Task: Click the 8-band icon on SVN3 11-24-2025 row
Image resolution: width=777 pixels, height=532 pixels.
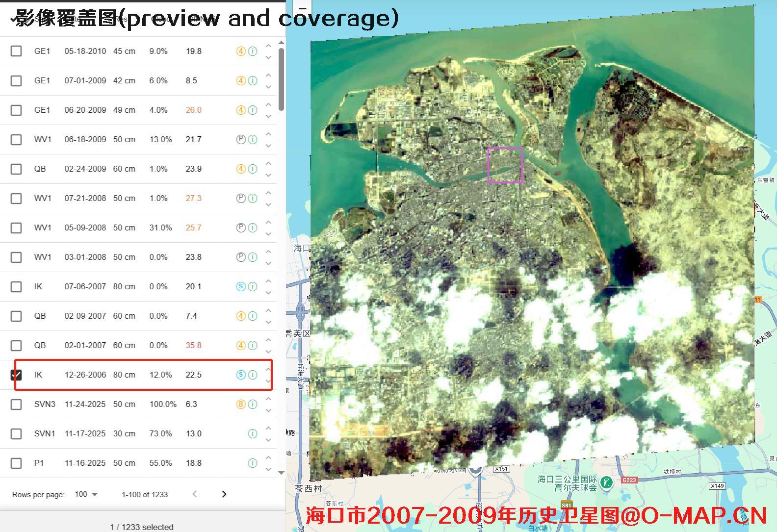Action: [x=241, y=404]
